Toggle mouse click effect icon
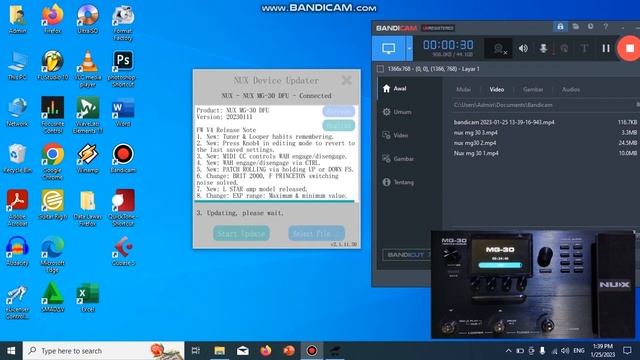The image size is (640, 360). click(x=564, y=49)
